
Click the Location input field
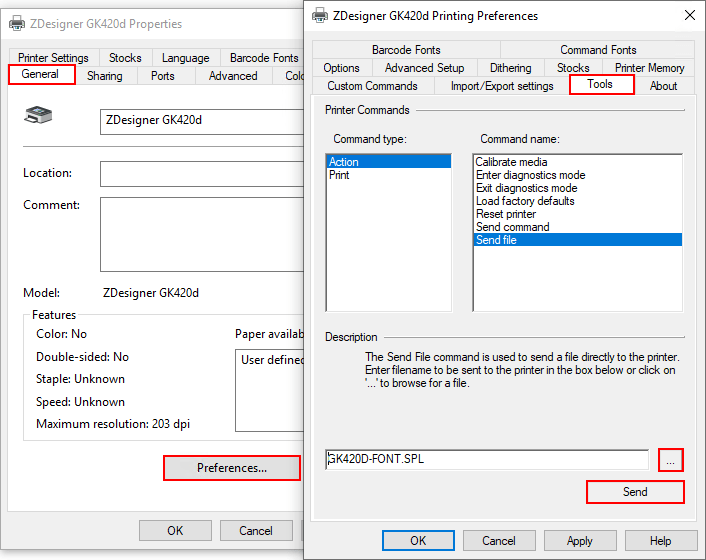click(202, 174)
